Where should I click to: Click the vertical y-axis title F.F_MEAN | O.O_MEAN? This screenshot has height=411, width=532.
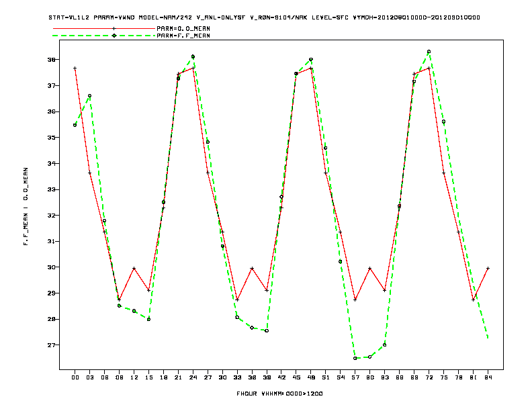tap(26, 206)
